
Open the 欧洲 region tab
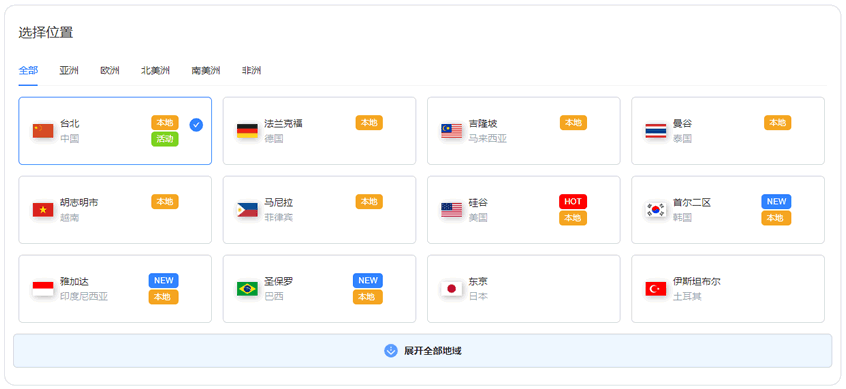[110, 71]
